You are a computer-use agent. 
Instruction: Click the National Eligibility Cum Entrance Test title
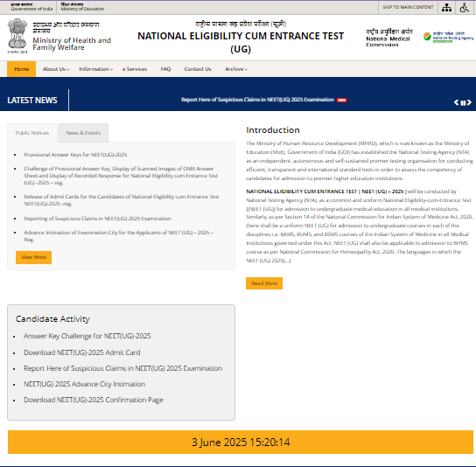pos(241,42)
